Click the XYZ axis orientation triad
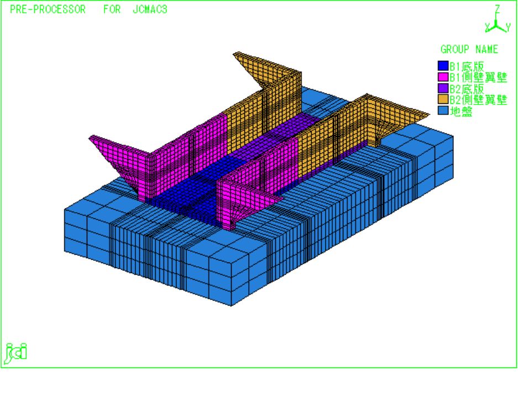 (498, 19)
